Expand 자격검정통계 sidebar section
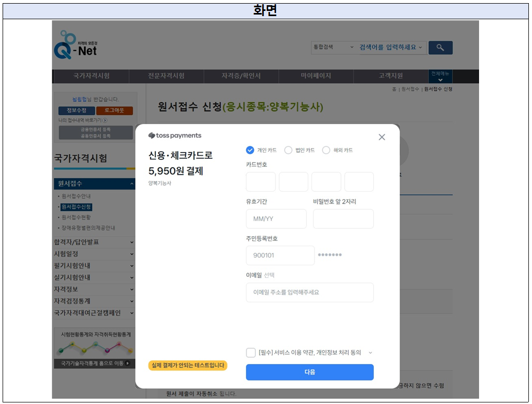The height and width of the screenshot is (404, 532). click(132, 301)
